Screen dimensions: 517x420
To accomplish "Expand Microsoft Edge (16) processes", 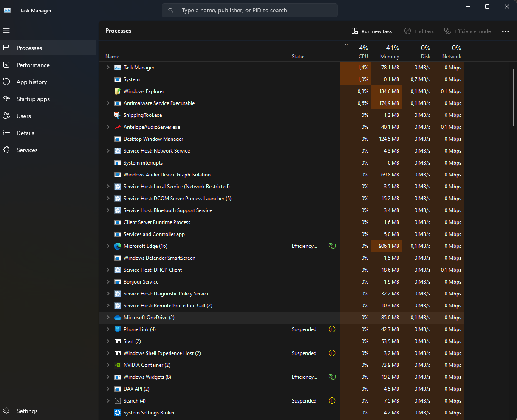I will pos(108,246).
